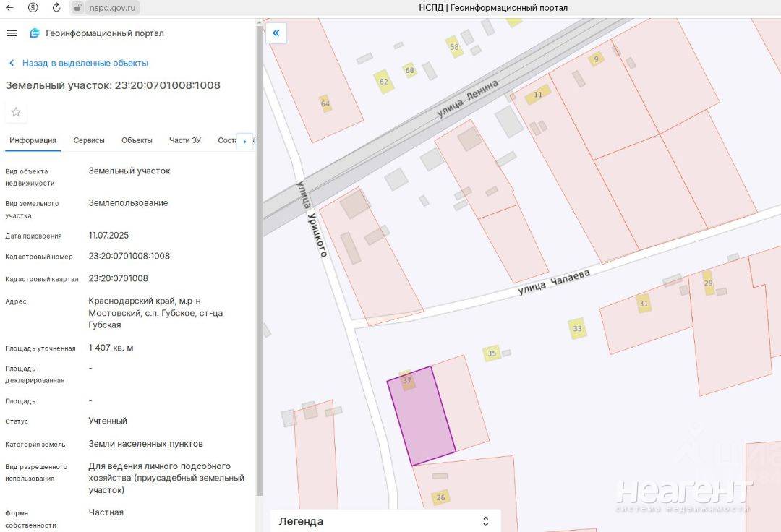Click the Yandex button in the browser toolbar

point(33,8)
